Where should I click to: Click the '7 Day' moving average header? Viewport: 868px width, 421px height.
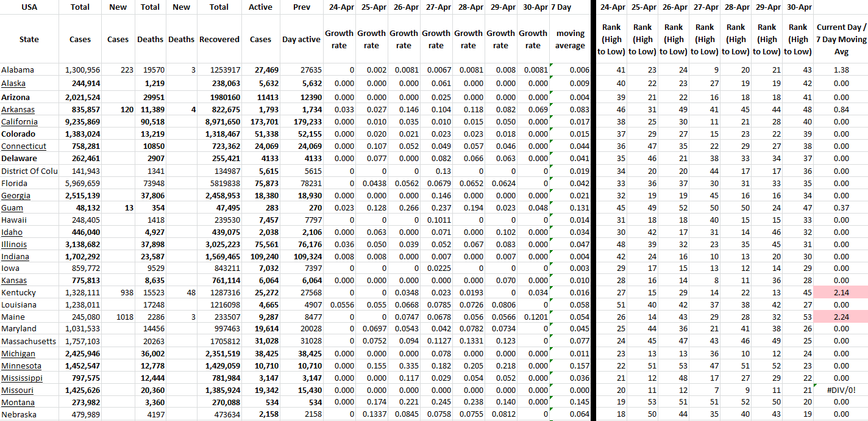[561, 7]
